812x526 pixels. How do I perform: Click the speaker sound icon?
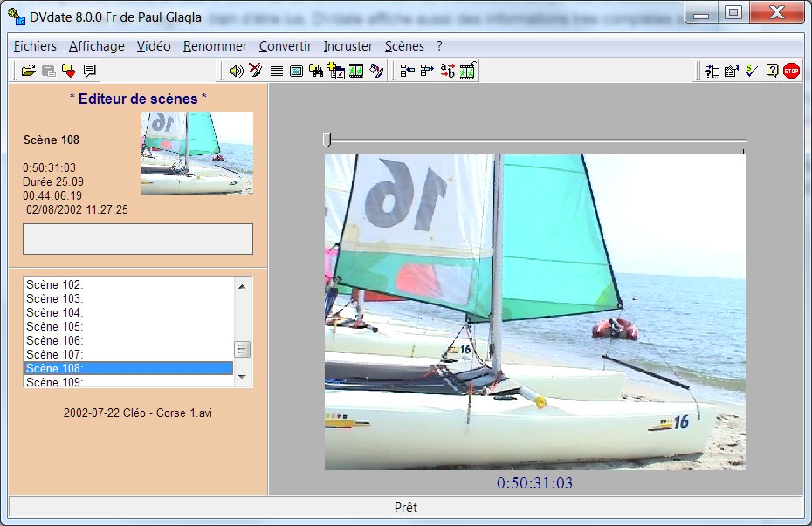pyautogui.click(x=236, y=72)
